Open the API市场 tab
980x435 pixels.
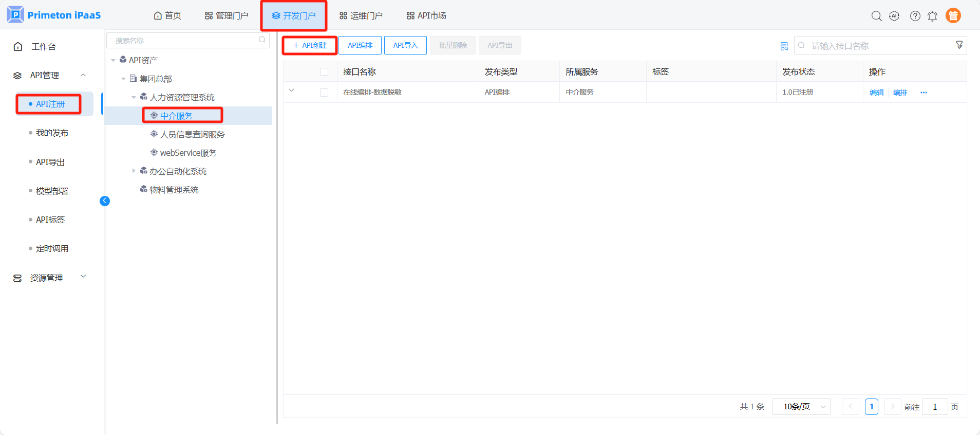pyautogui.click(x=426, y=16)
